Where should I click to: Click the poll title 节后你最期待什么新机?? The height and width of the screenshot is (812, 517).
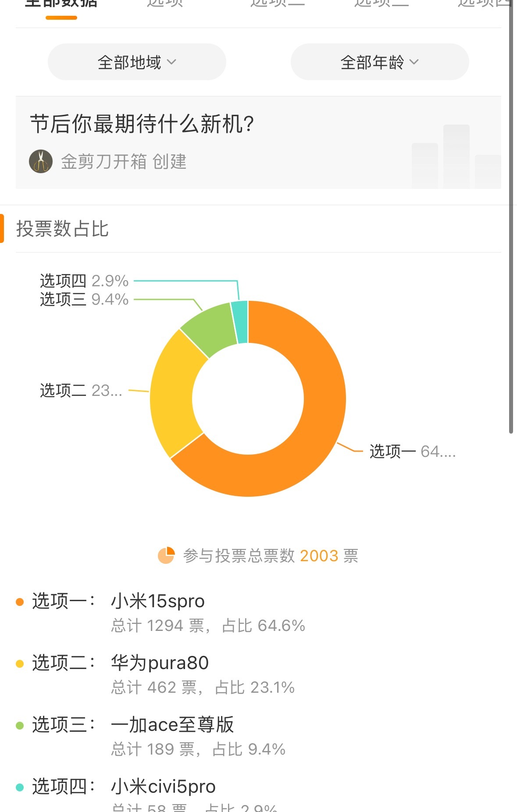coord(142,124)
